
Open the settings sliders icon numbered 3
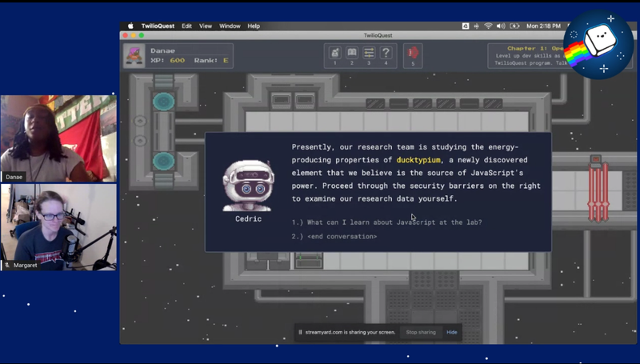[369, 53]
